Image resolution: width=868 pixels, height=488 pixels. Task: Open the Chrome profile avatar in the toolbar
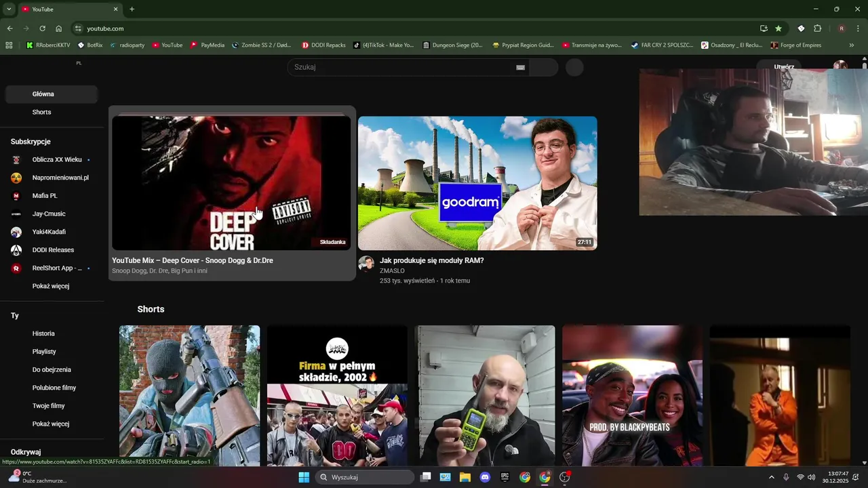(842, 28)
